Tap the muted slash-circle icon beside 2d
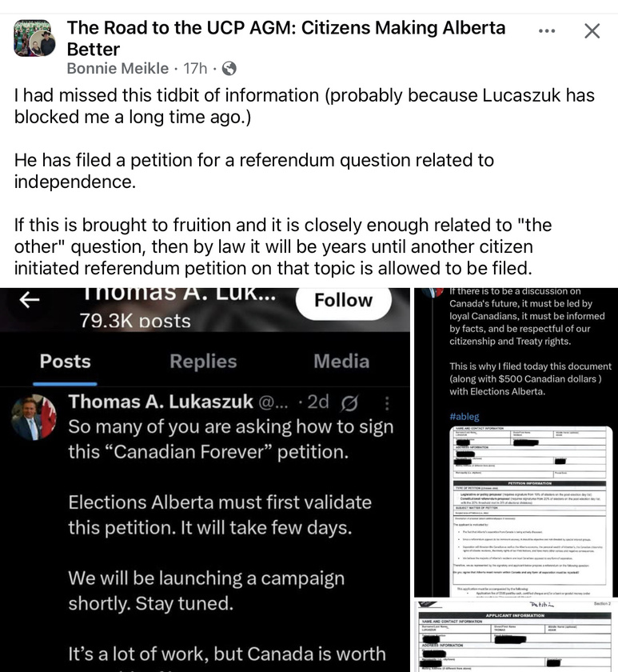 coord(349,403)
